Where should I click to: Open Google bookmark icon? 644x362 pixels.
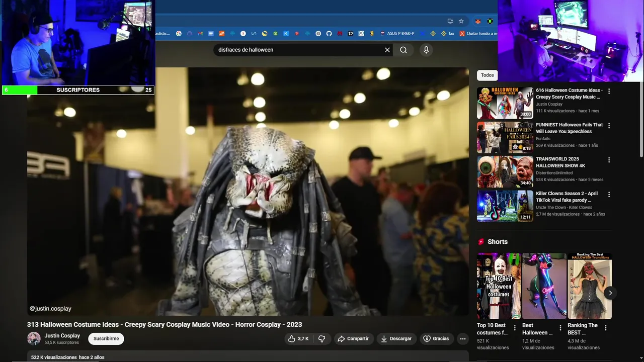point(179,34)
